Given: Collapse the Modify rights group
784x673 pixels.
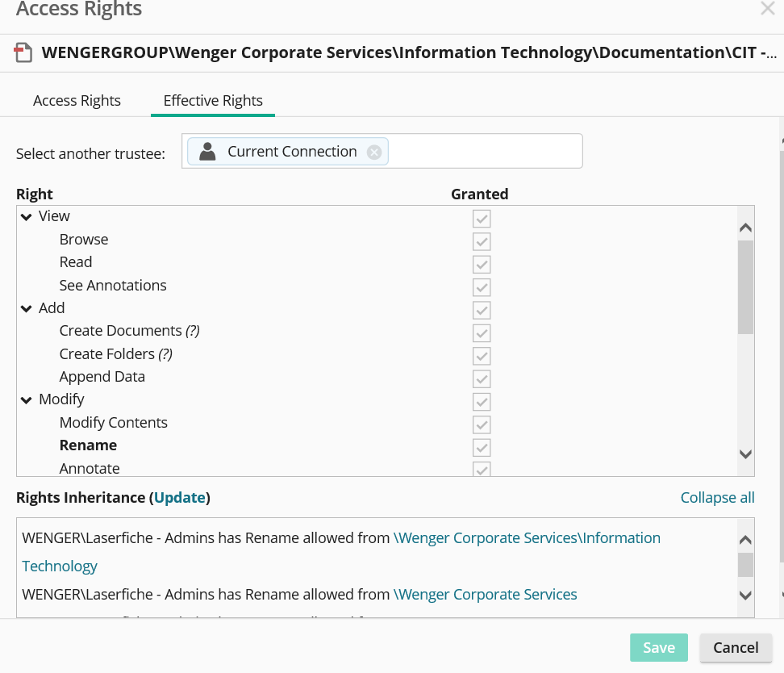Looking at the screenshot, I should point(27,400).
